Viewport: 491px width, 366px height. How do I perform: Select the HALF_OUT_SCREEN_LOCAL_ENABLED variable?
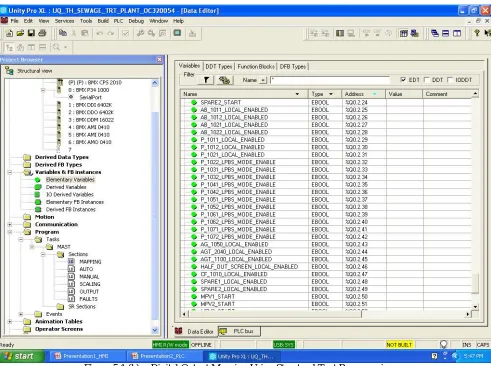pyautogui.click(x=249, y=267)
